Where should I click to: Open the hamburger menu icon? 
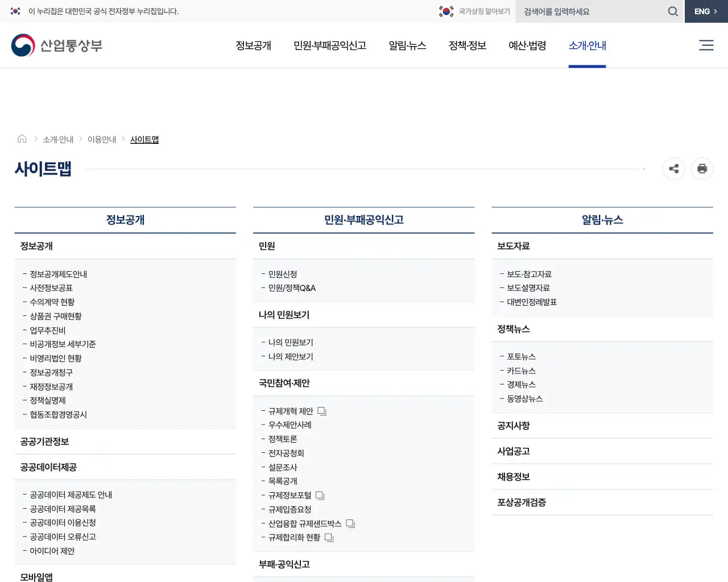[x=706, y=45]
